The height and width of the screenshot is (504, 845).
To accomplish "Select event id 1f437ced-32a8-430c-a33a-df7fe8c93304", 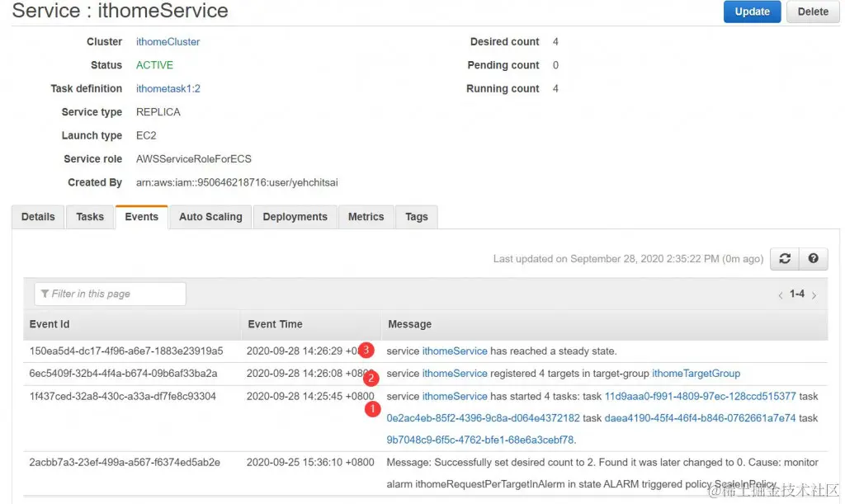I will point(122,396).
